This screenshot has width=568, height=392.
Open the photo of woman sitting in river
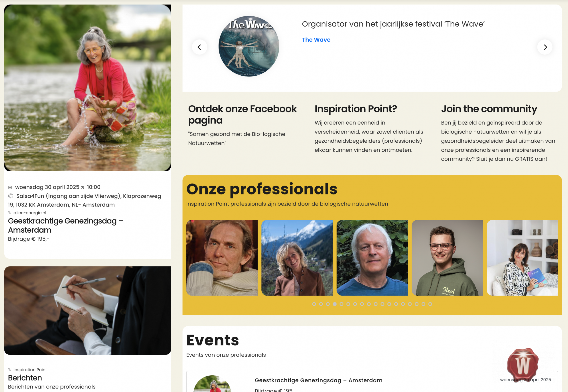tap(87, 88)
